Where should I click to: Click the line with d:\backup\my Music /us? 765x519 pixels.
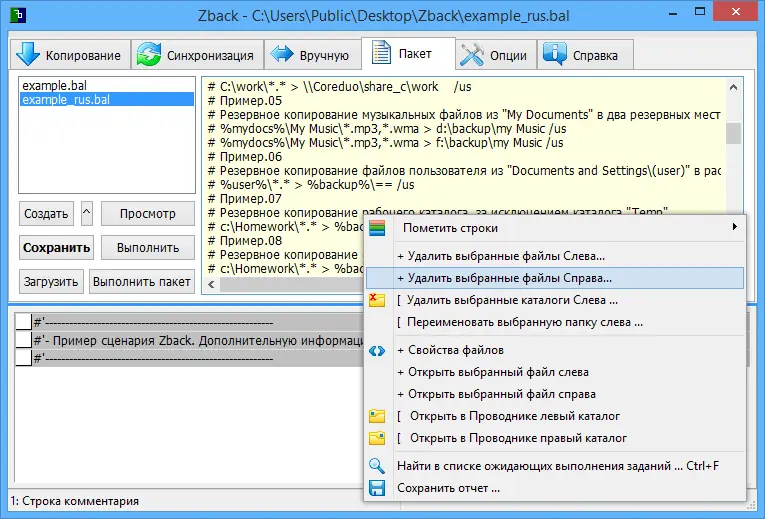[x=387, y=129]
